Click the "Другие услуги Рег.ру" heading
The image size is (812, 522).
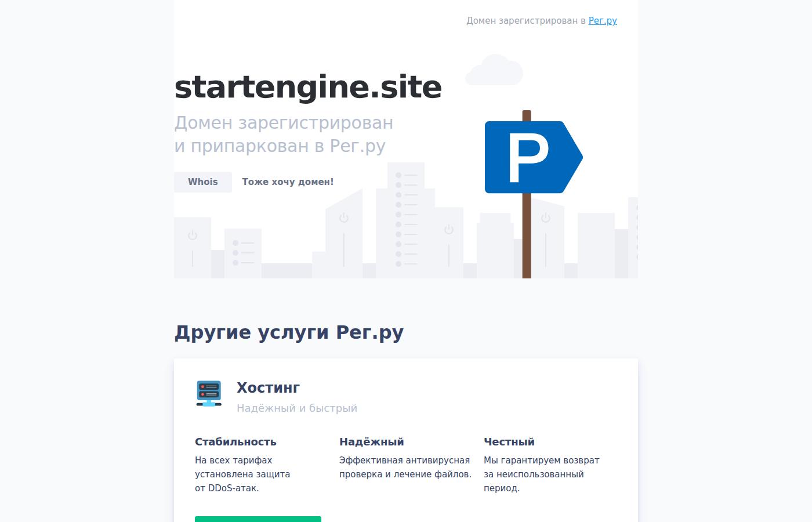click(289, 332)
